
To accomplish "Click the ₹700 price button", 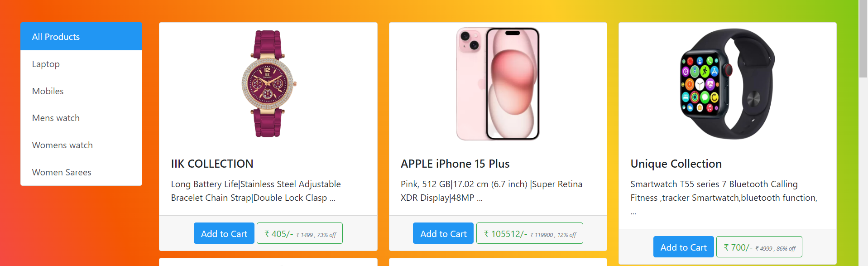I will (759, 247).
